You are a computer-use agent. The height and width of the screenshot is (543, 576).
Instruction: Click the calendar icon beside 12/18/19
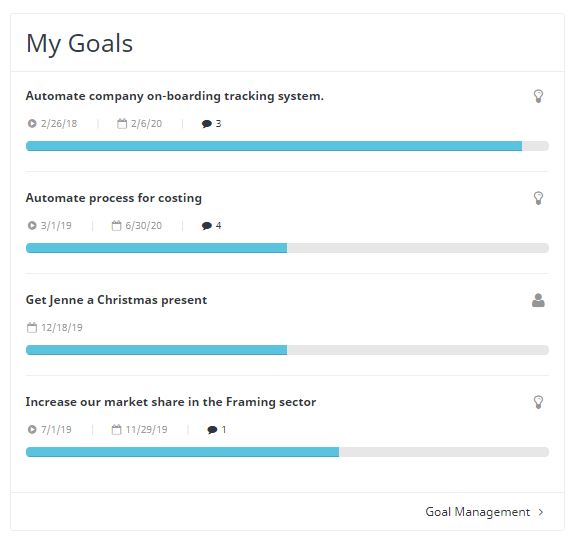(x=32, y=327)
